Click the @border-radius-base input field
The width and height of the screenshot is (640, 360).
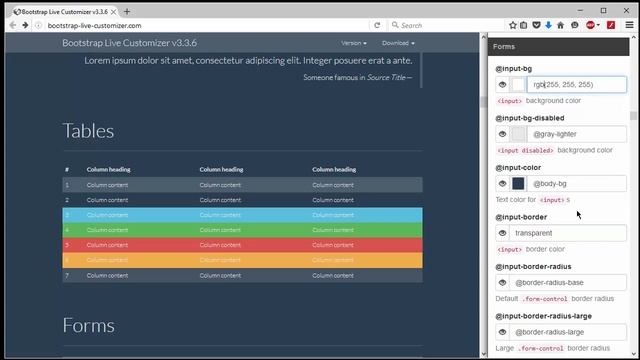pyautogui.click(x=568, y=282)
